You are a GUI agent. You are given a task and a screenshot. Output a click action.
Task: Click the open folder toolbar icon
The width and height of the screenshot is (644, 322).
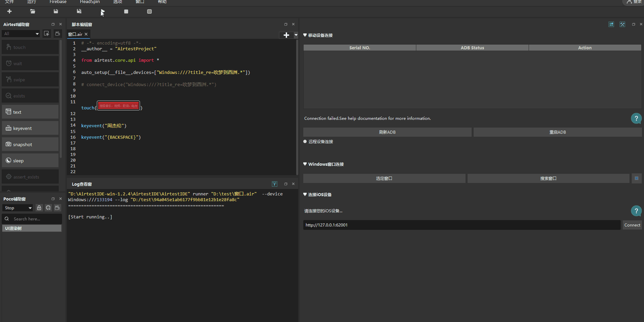(33, 11)
